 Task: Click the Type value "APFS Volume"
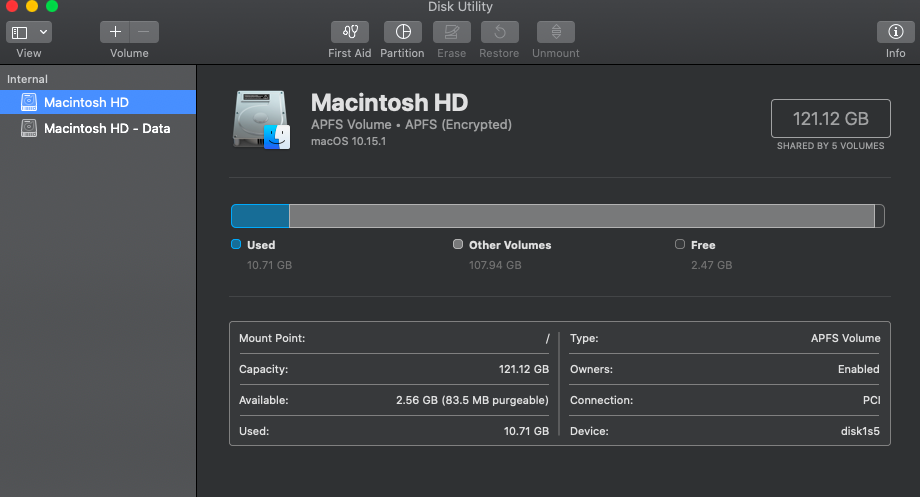point(845,339)
